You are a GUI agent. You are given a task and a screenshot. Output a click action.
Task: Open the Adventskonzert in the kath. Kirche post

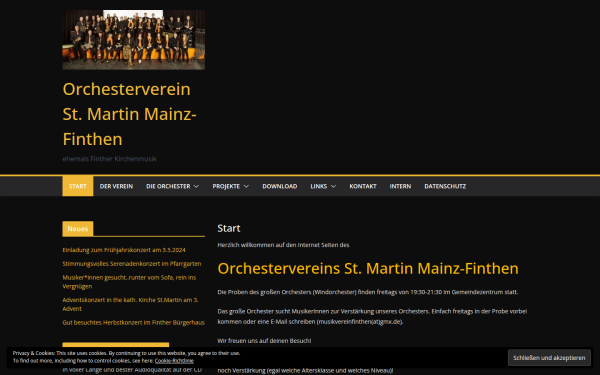pos(130,304)
